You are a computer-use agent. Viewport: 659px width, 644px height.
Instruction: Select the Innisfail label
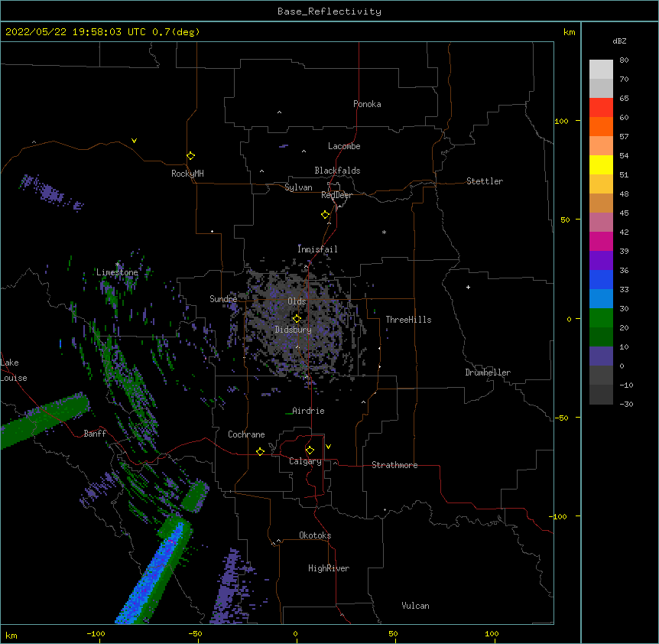(317, 249)
